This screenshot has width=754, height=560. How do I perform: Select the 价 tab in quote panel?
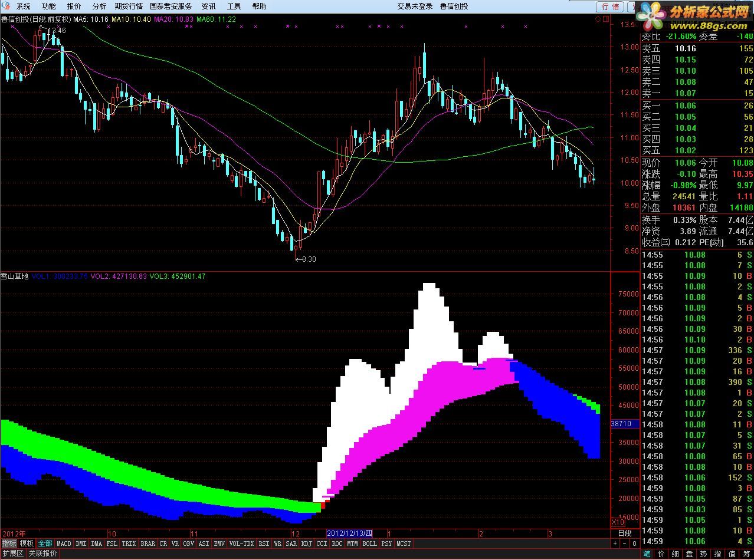(661, 554)
